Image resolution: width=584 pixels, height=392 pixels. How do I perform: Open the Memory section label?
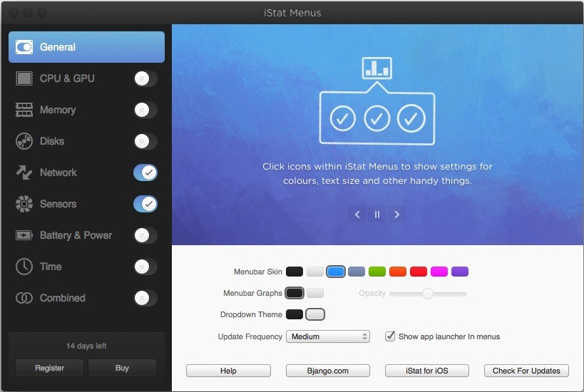58,110
